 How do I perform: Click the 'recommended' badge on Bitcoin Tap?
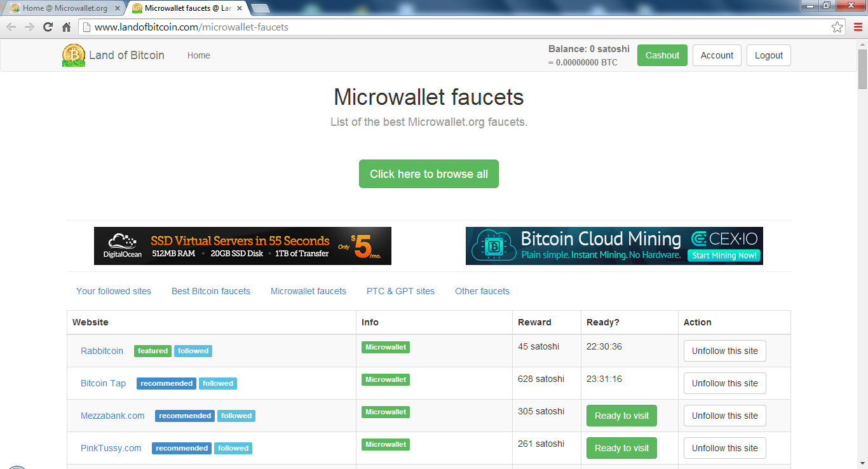pyautogui.click(x=166, y=383)
